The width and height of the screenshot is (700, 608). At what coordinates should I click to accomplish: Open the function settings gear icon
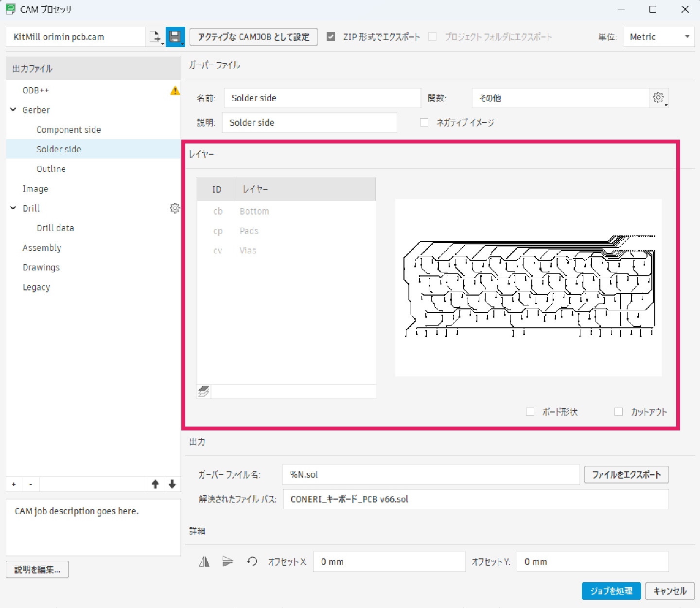659,98
